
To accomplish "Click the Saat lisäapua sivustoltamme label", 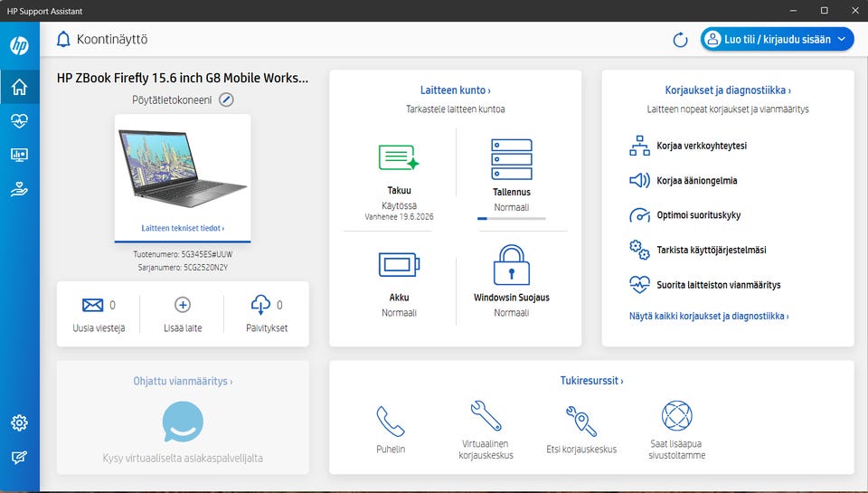I will (676, 450).
